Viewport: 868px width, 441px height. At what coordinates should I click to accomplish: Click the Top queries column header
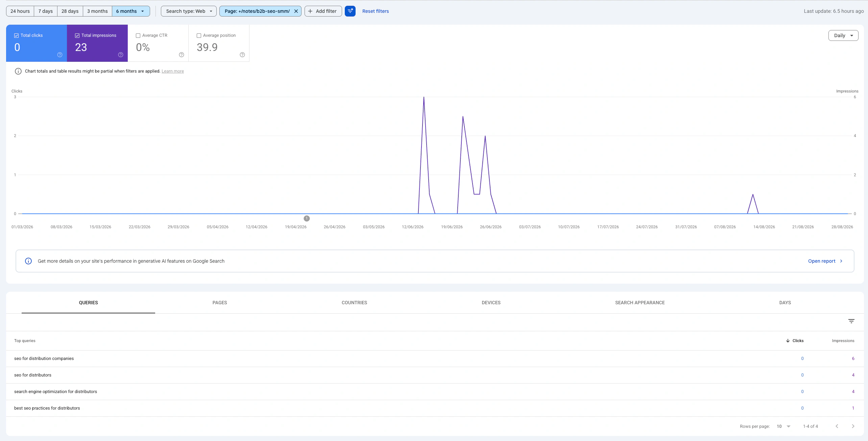pos(25,341)
